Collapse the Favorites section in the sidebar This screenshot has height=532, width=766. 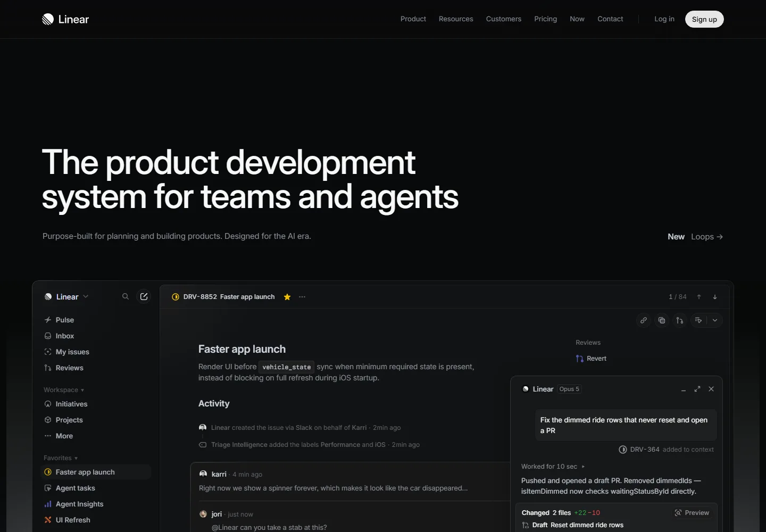pyautogui.click(x=61, y=458)
